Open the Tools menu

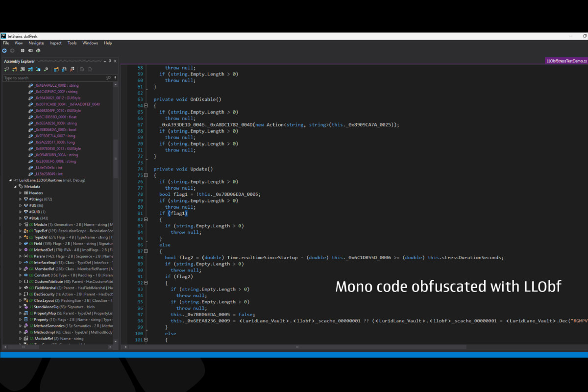[72, 43]
